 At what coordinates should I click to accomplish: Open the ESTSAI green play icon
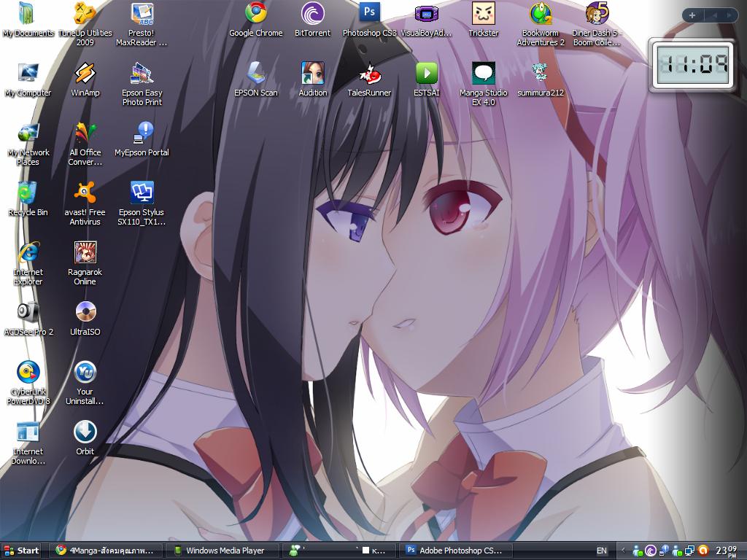pyautogui.click(x=426, y=80)
